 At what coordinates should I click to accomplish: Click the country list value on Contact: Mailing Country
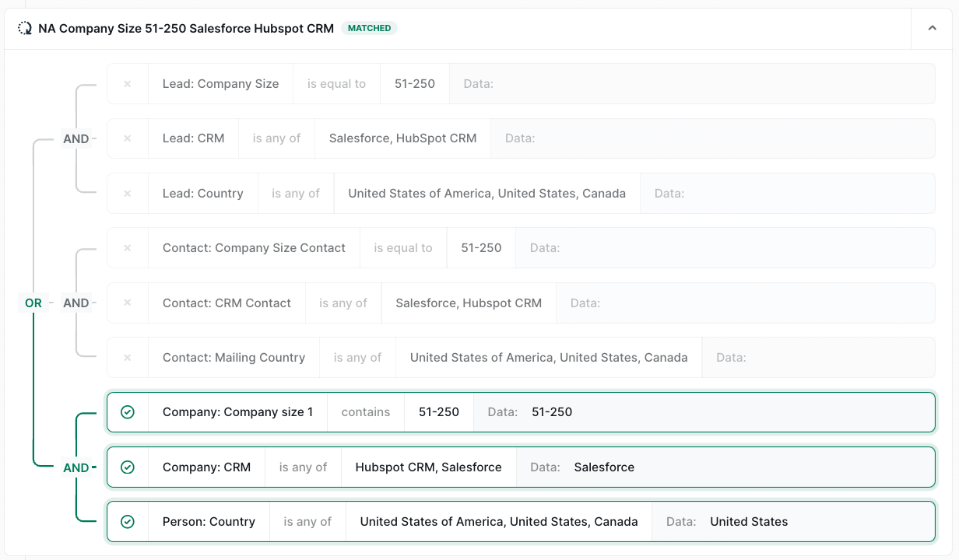click(x=549, y=358)
